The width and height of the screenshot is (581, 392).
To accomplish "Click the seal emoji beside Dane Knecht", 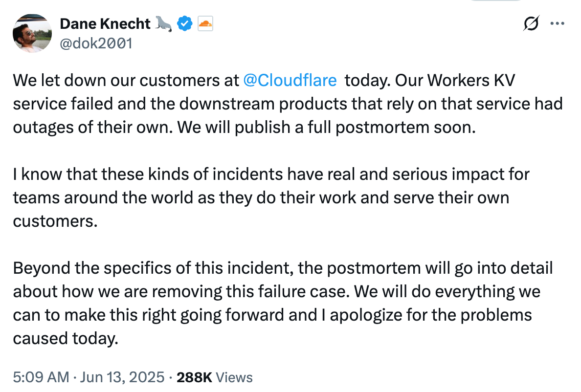I will point(163,23).
